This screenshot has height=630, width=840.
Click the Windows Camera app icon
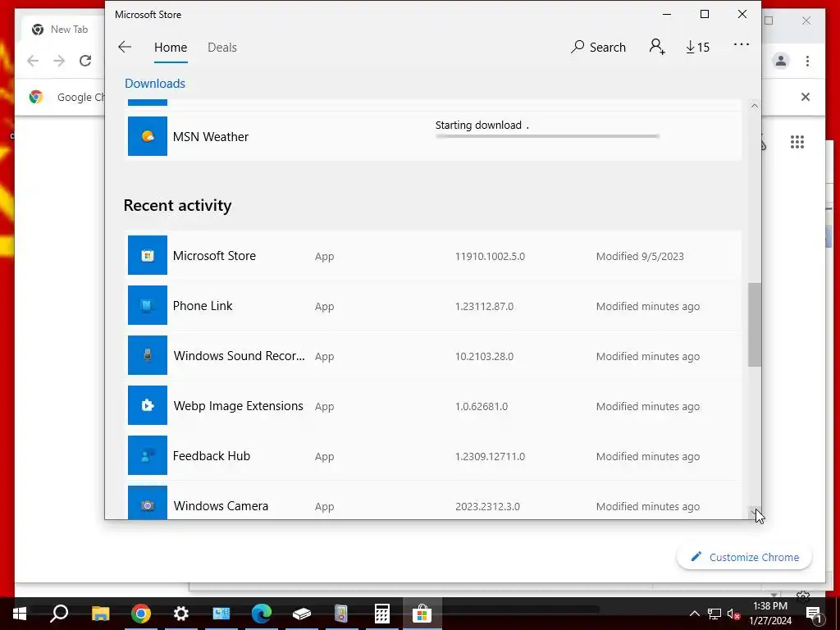(x=148, y=503)
